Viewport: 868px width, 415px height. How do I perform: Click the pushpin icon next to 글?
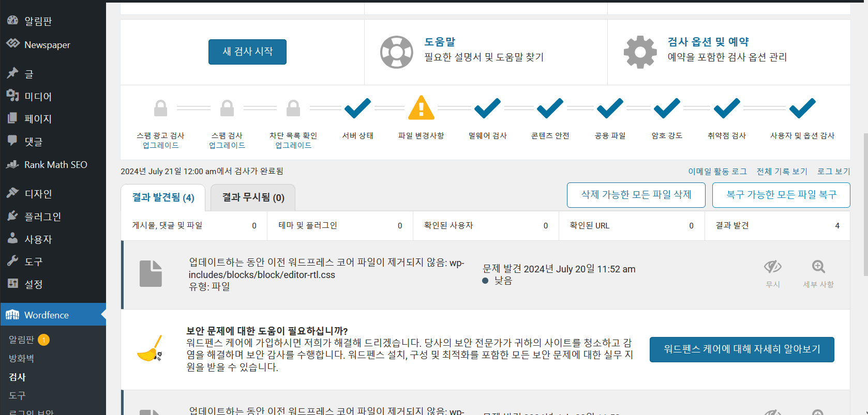(13, 73)
